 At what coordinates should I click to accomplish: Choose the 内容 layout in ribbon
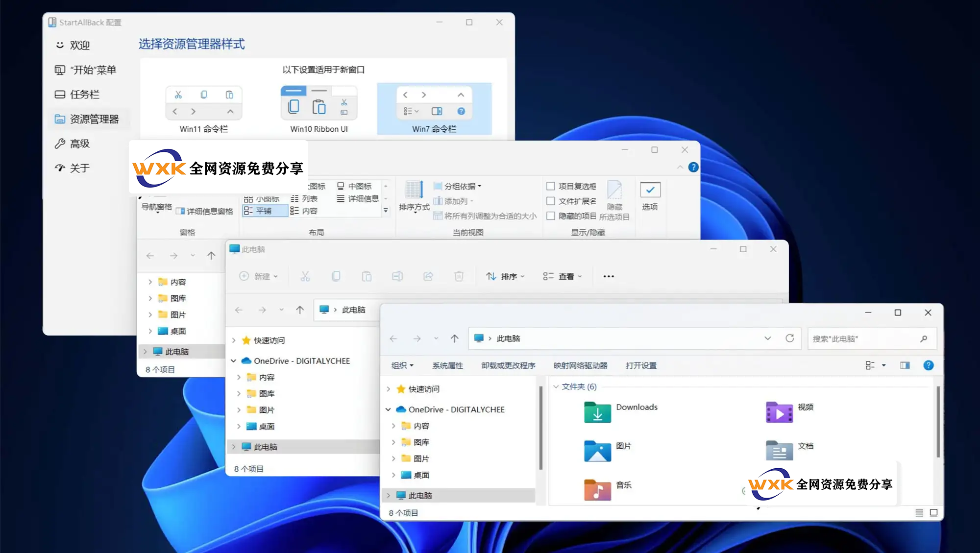click(x=304, y=211)
